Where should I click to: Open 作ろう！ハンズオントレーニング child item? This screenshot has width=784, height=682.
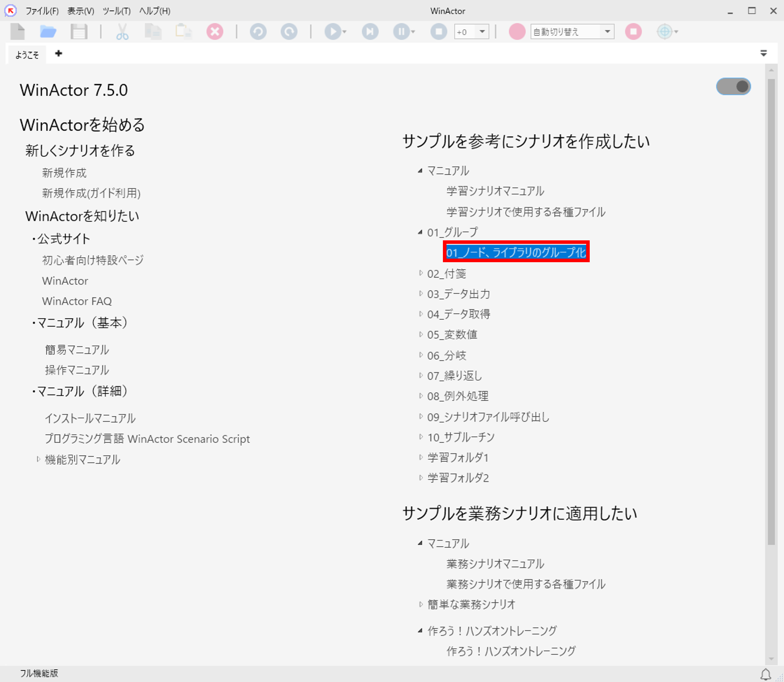pyautogui.click(x=511, y=651)
